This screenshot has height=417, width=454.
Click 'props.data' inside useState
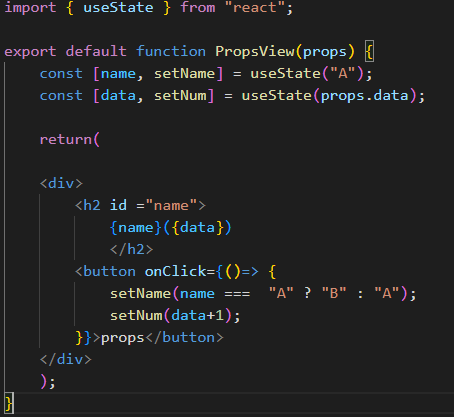(x=364, y=96)
